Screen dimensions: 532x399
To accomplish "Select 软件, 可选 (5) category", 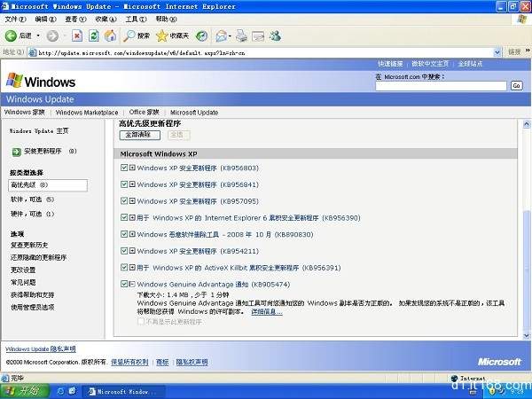I will pos(32,199).
